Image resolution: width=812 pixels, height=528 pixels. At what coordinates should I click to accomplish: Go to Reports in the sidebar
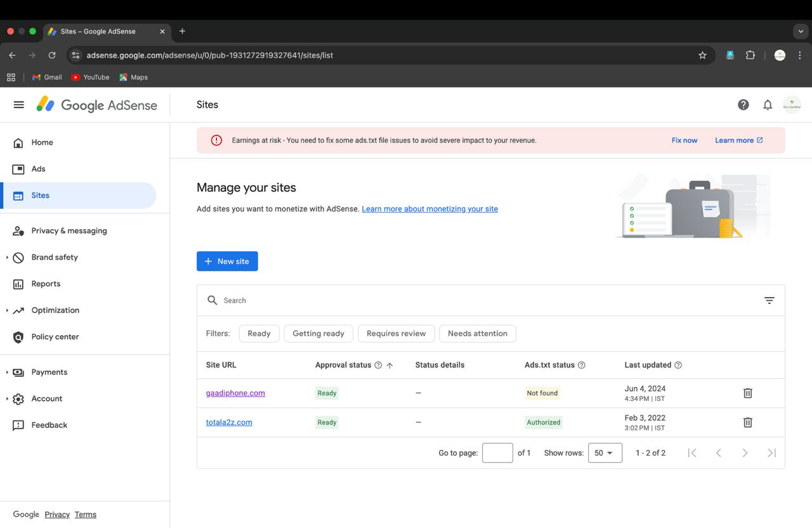(x=46, y=284)
